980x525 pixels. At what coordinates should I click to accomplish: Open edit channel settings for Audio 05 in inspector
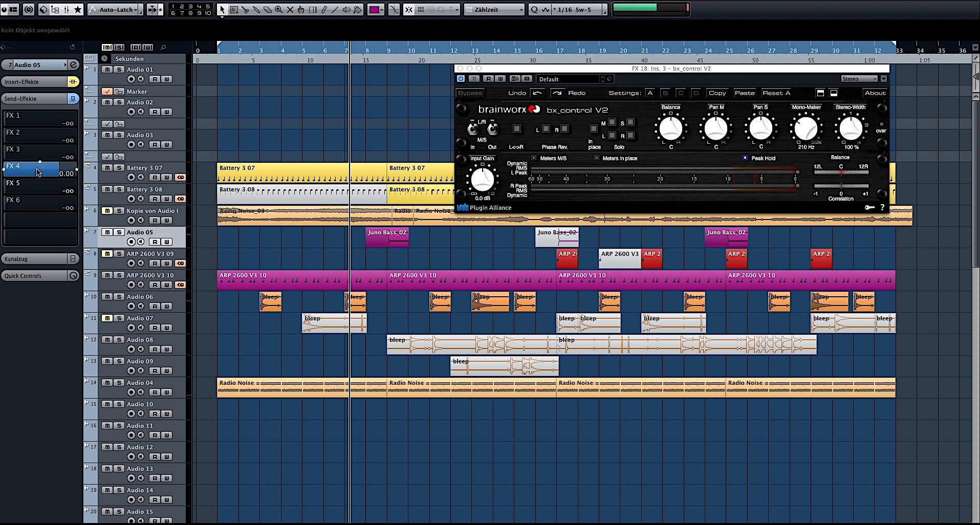point(74,64)
